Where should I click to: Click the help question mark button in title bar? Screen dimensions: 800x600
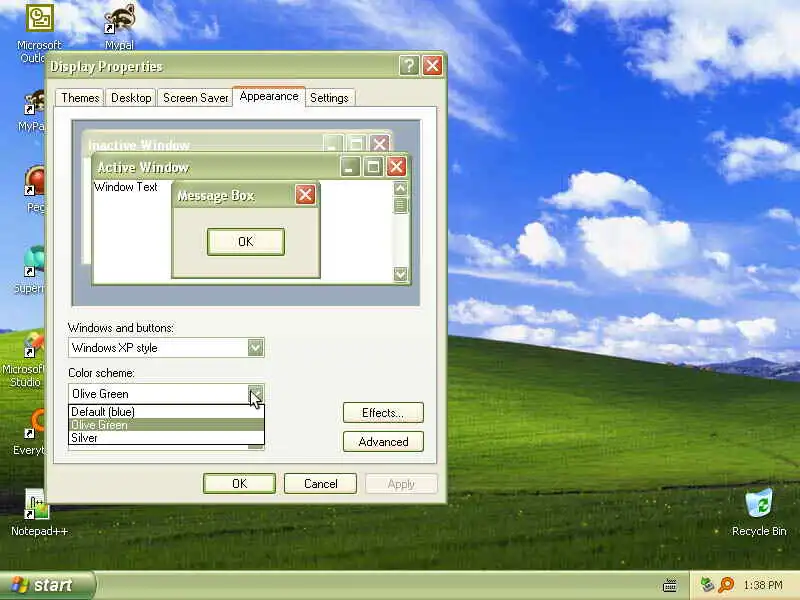point(409,66)
